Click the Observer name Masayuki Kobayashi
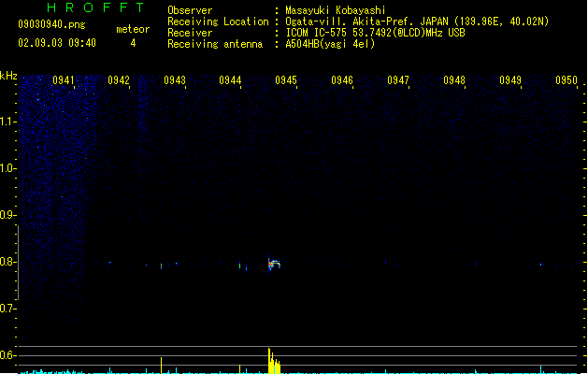This screenshot has width=588, height=374. click(336, 10)
